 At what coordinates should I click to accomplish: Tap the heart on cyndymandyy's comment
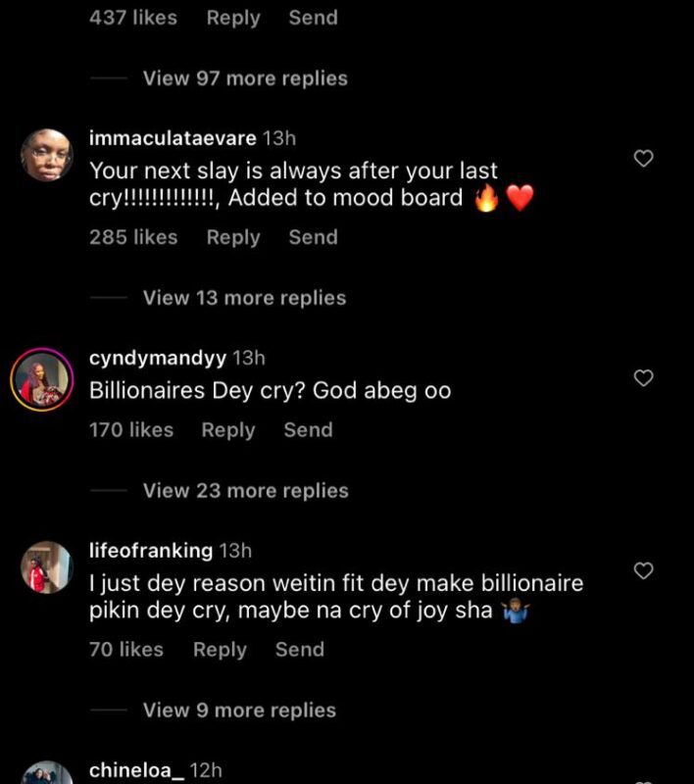pyautogui.click(x=643, y=377)
